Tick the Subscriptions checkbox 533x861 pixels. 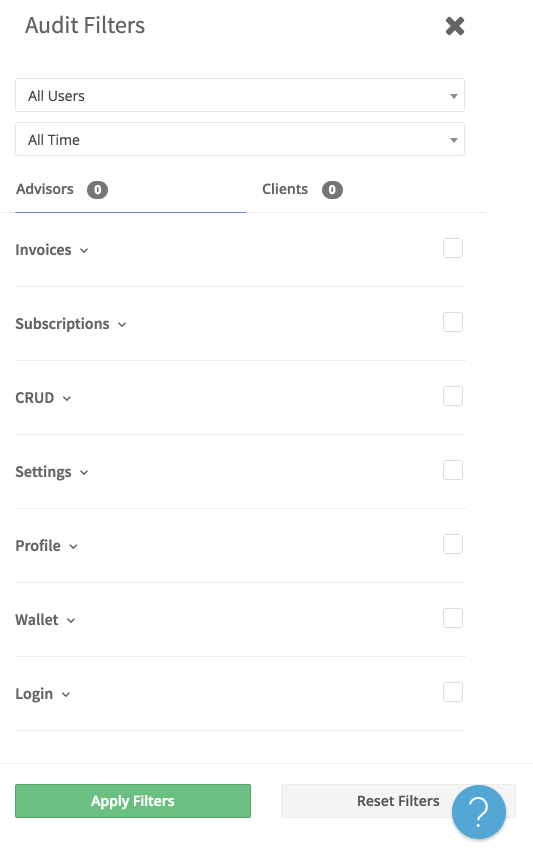point(453,322)
